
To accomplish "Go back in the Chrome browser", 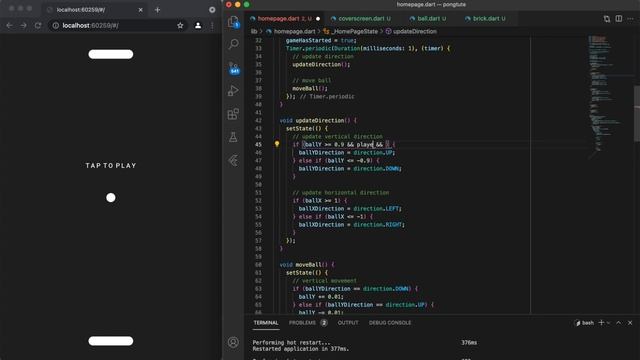I will coord(9,25).
